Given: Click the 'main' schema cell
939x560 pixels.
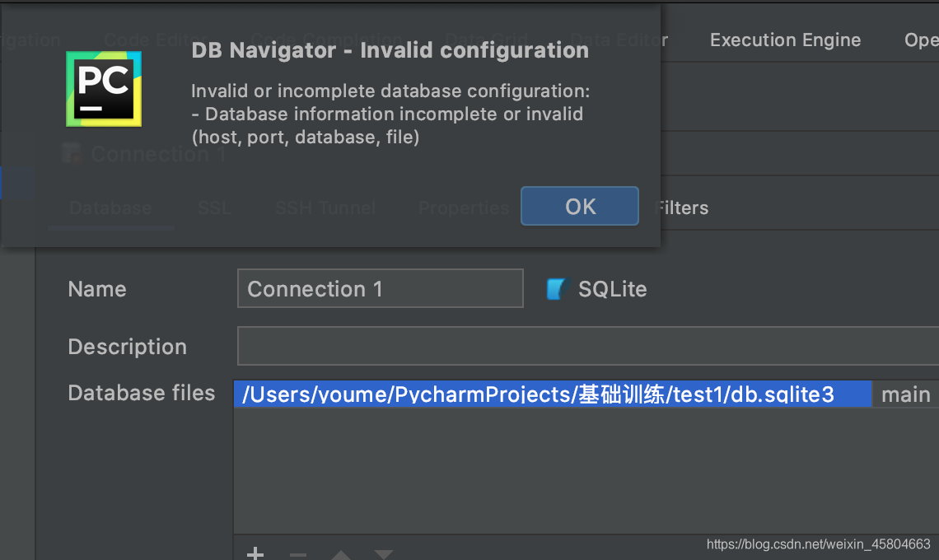Looking at the screenshot, I should 905,394.
